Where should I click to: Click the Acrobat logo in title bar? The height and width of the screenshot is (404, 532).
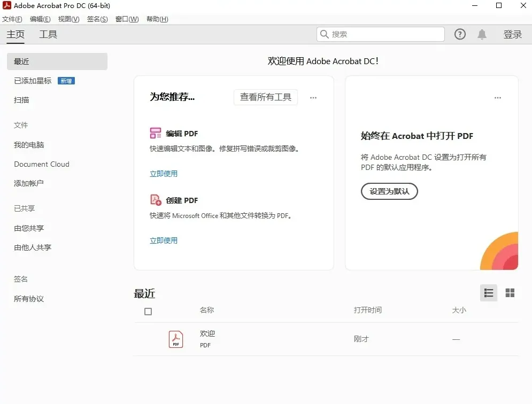[7, 5]
